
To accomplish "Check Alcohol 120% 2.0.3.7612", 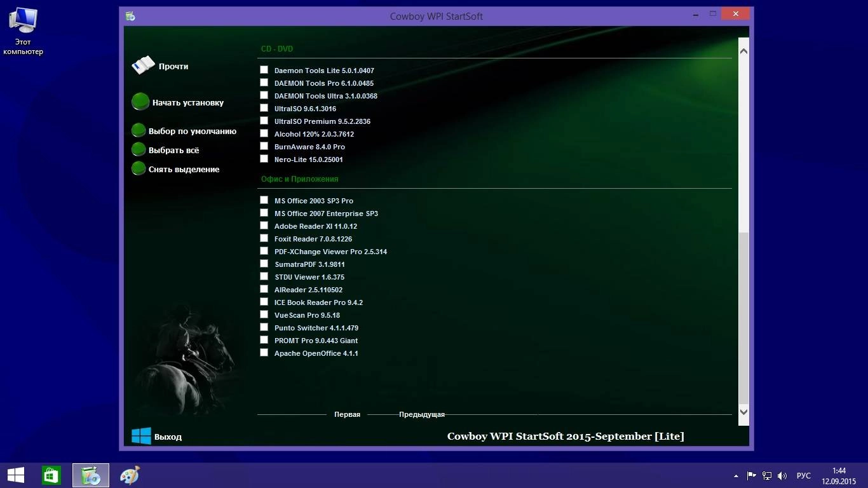I will 264,133.
